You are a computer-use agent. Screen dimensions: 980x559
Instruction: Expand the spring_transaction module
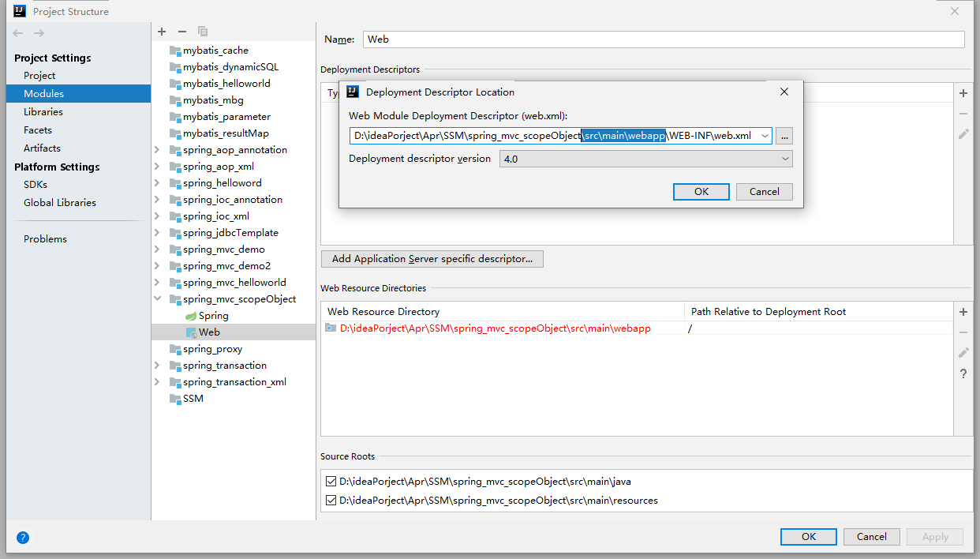pos(157,366)
